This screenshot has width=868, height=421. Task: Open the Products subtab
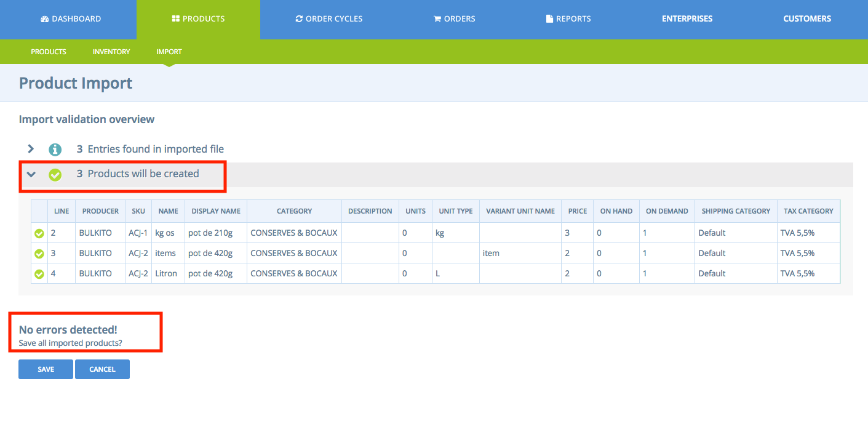(48, 52)
